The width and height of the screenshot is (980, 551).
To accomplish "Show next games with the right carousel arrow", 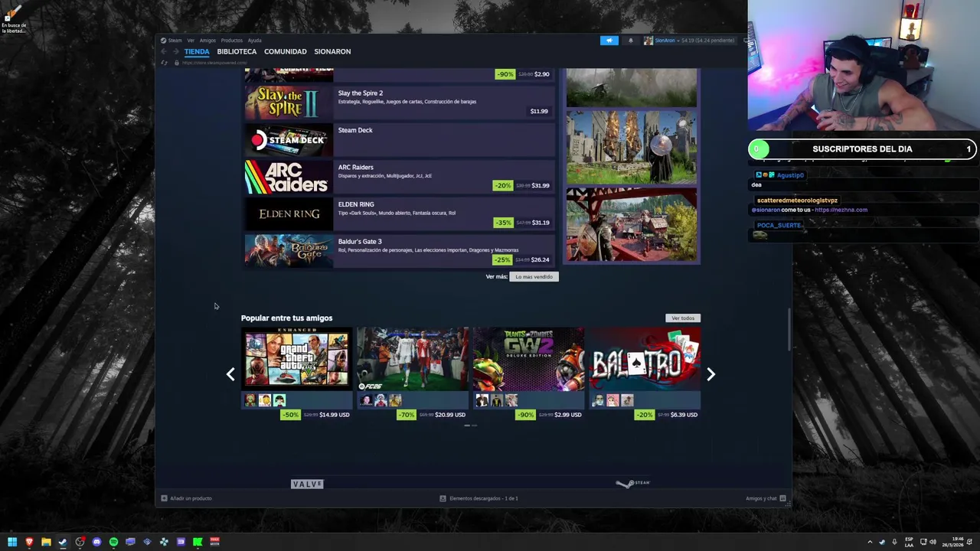I will [x=710, y=374].
